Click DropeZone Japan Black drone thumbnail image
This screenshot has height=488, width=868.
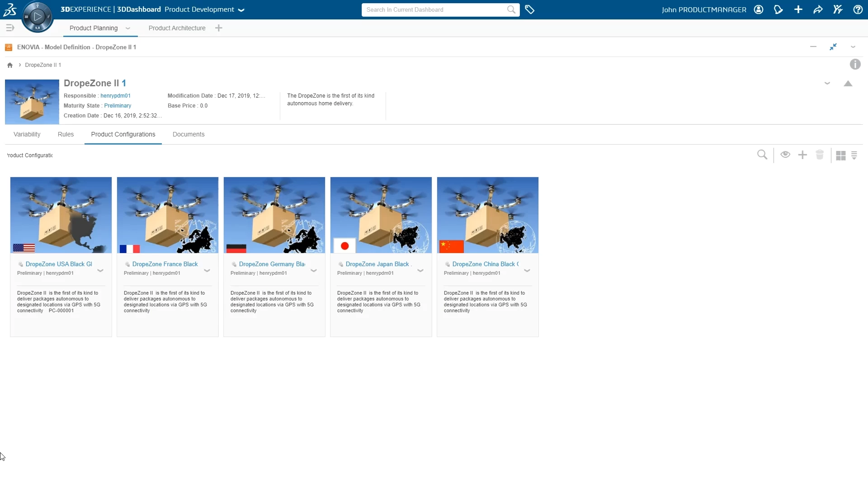[381, 215]
